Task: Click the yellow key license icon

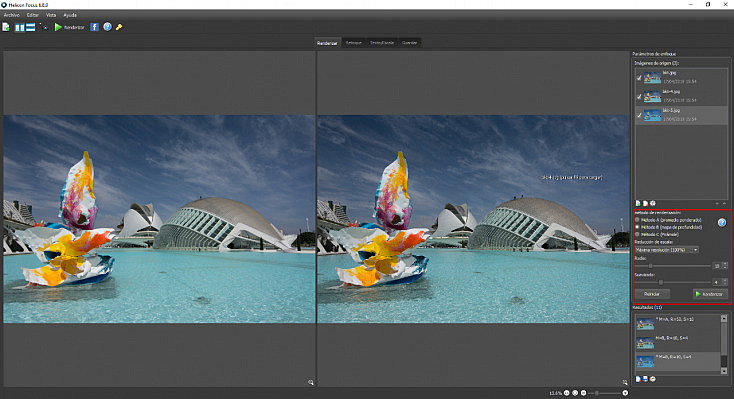Action: [119, 27]
